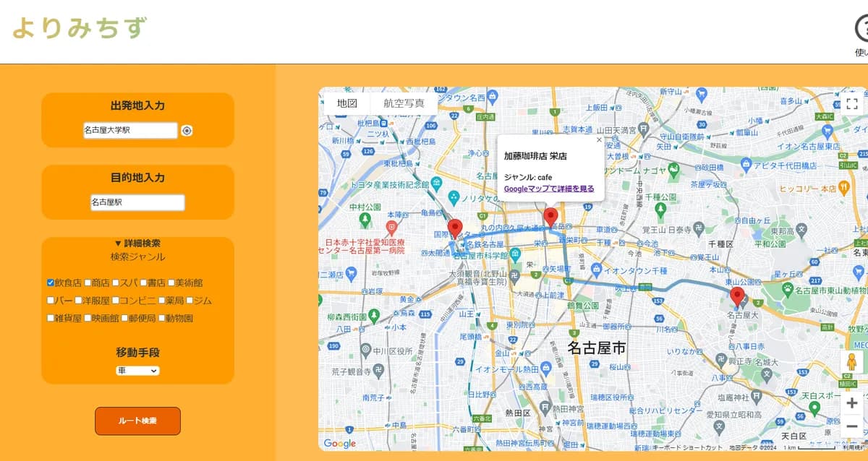Click the red marker at 名古屋大学
This screenshot has width=868, height=461.
click(x=737, y=296)
